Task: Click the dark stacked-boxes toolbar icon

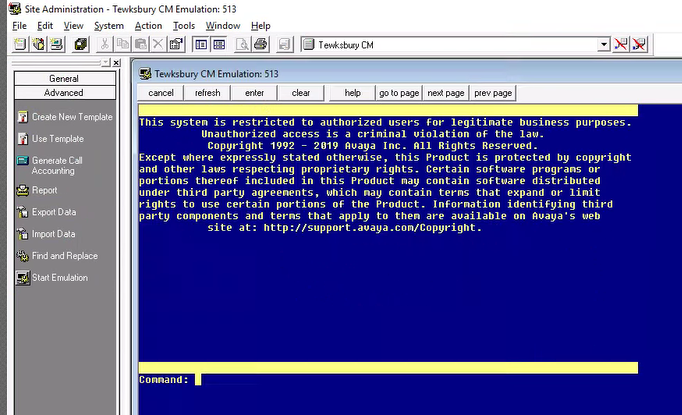Action: 81,44
